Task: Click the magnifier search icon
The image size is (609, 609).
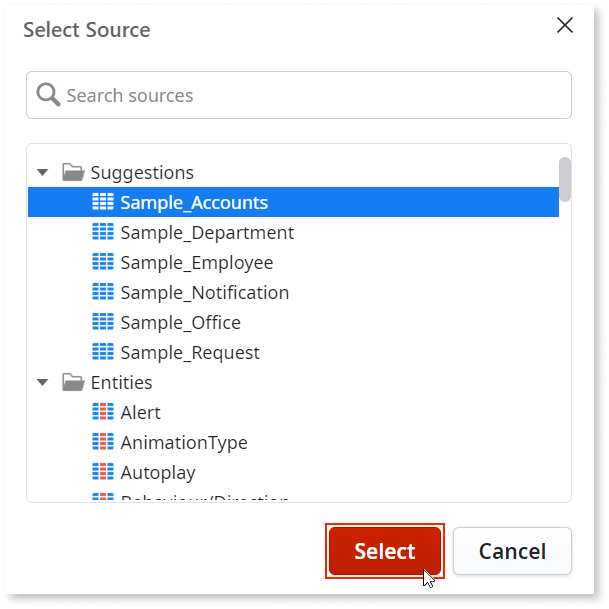Action: pos(48,95)
